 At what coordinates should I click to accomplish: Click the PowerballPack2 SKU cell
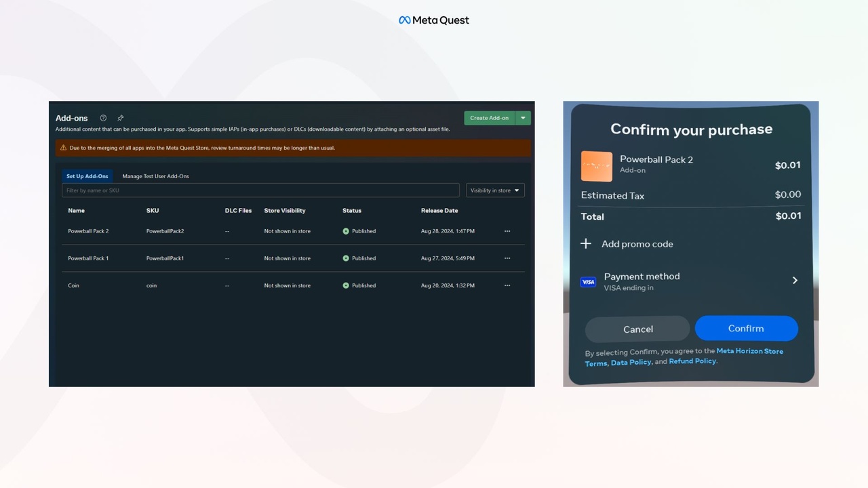(165, 231)
